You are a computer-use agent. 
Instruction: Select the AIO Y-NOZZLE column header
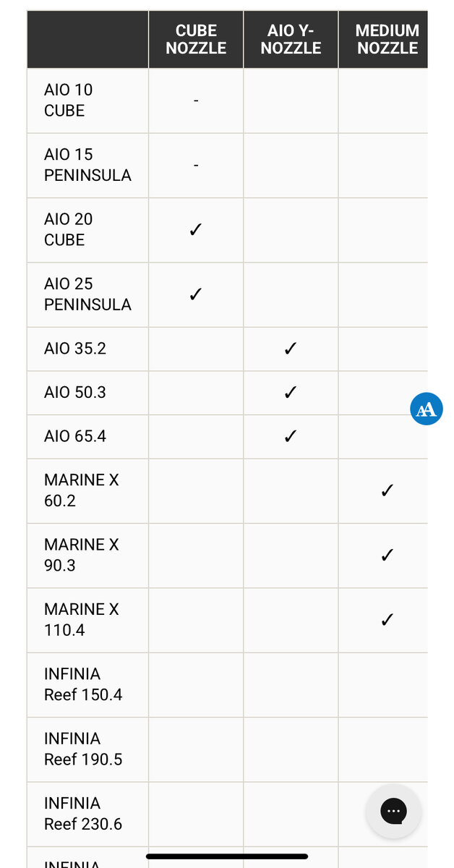click(x=291, y=39)
